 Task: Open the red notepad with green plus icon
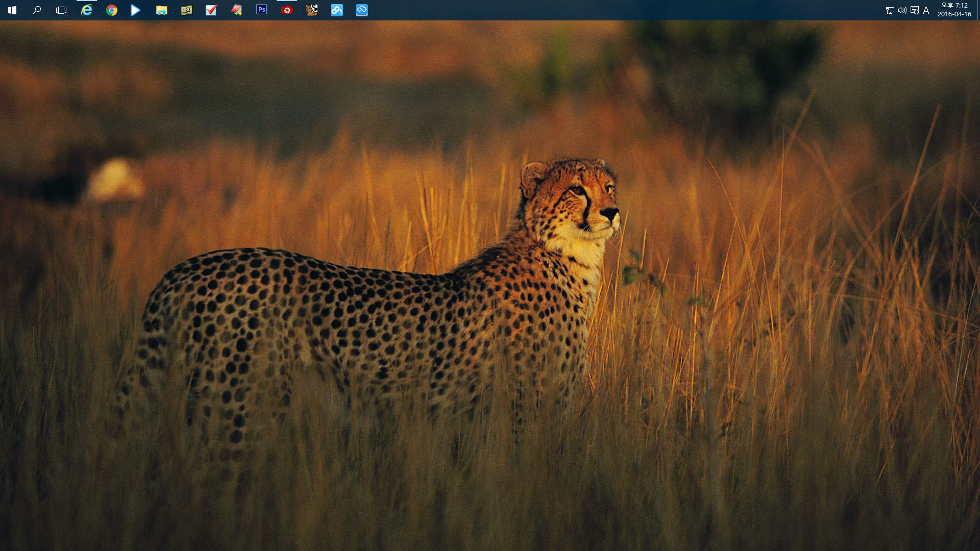pos(236,10)
